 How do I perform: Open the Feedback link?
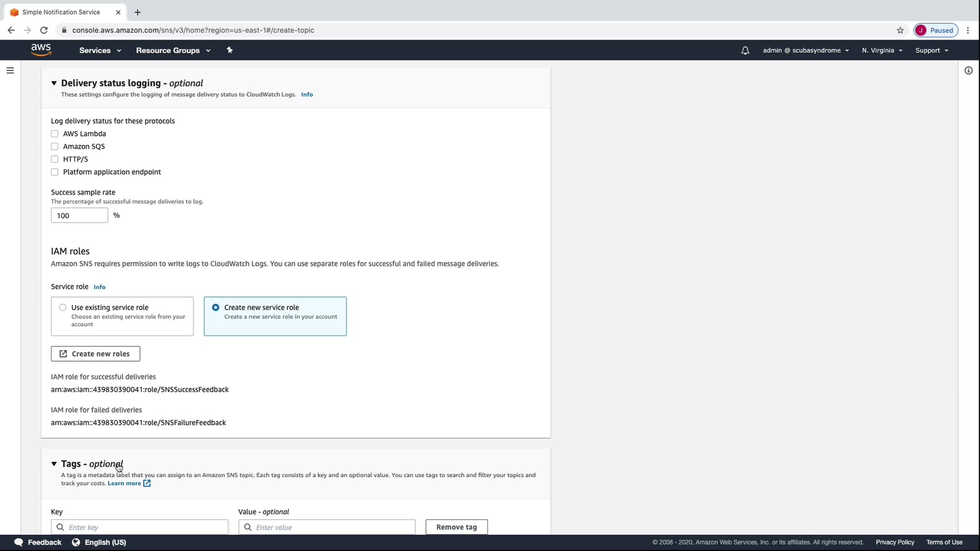[45, 542]
